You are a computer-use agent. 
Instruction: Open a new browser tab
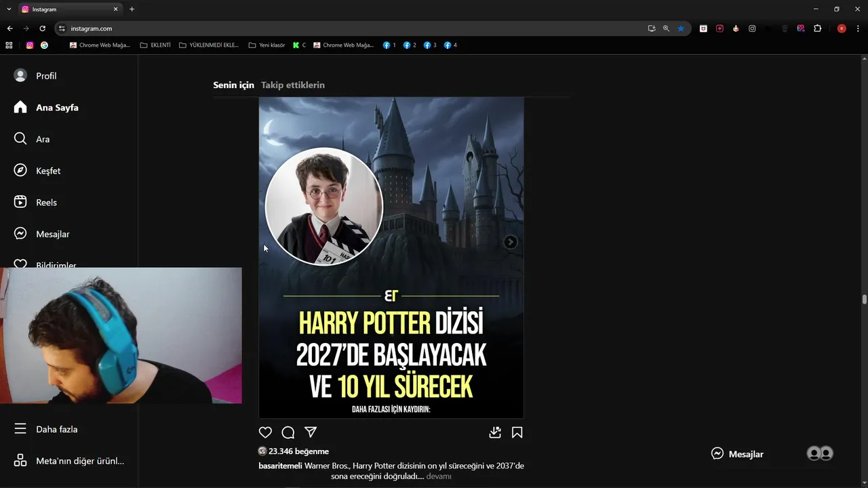pyautogui.click(x=132, y=9)
